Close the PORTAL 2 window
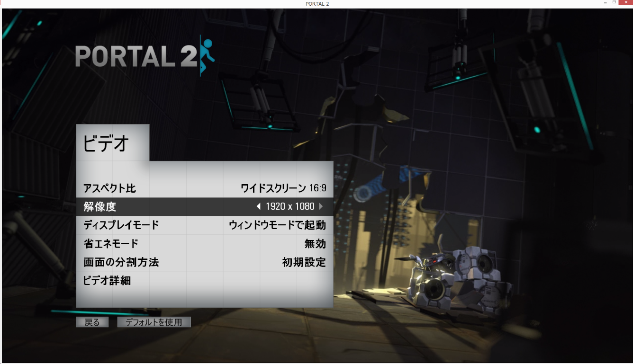 [x=625, y=3]
